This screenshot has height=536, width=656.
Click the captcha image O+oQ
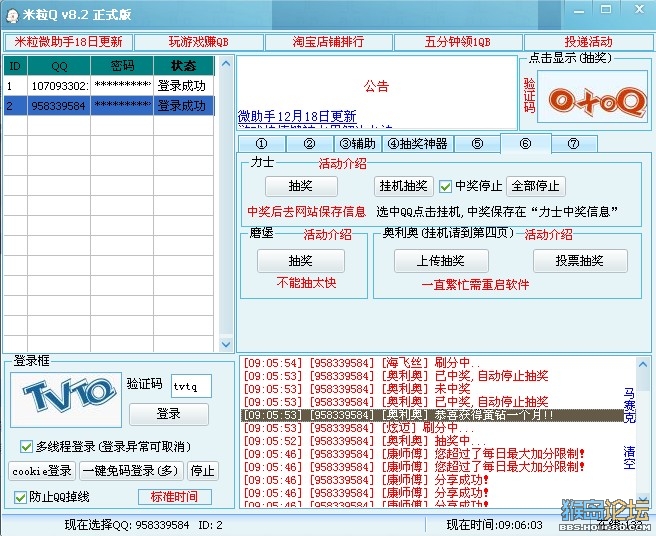592,97
